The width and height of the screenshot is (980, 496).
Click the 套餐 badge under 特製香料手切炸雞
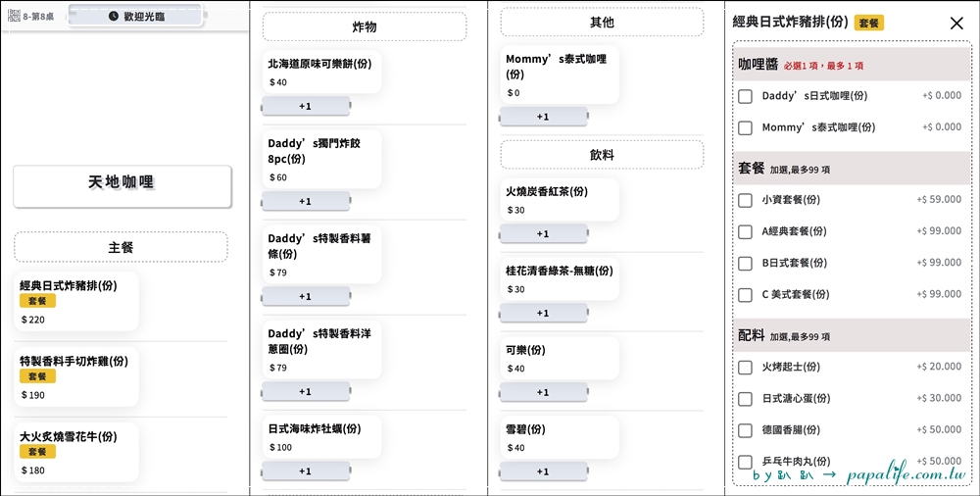[x=37, y=375]
